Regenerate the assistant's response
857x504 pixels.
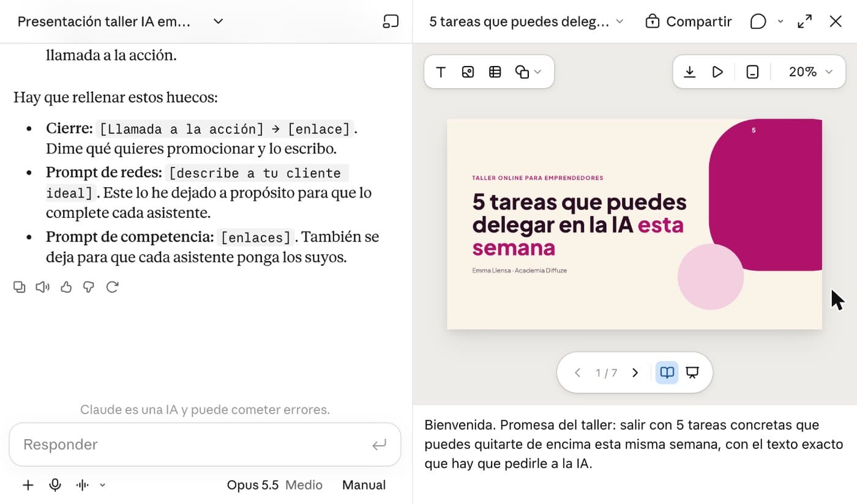coord(112,287)
